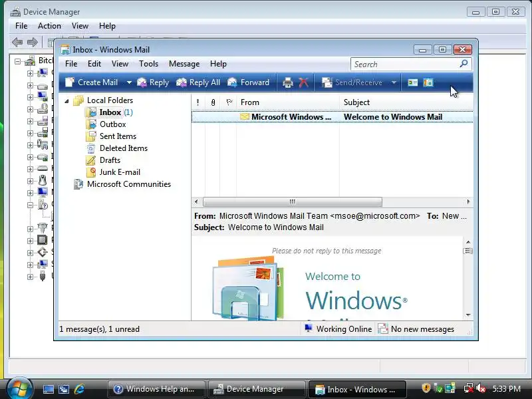The height and width of the screenshot is (399, 532).
Task: Click the Working Online status indicator
Action: (338, 329)
